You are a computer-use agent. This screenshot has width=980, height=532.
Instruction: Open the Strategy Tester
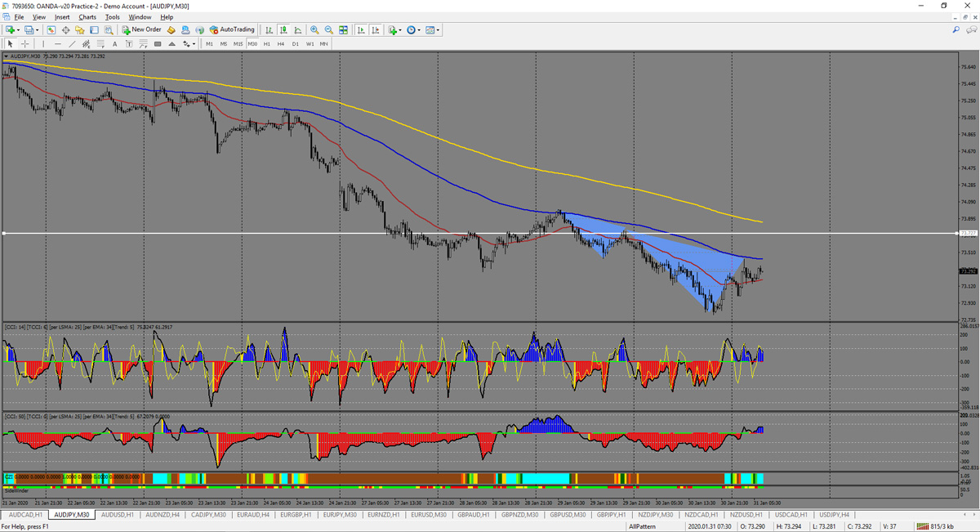[109, 30]
